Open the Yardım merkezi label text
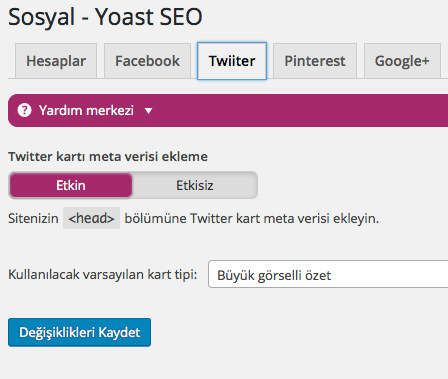The height and width of the screenshot is (379, 448). (x=86, y=110)
